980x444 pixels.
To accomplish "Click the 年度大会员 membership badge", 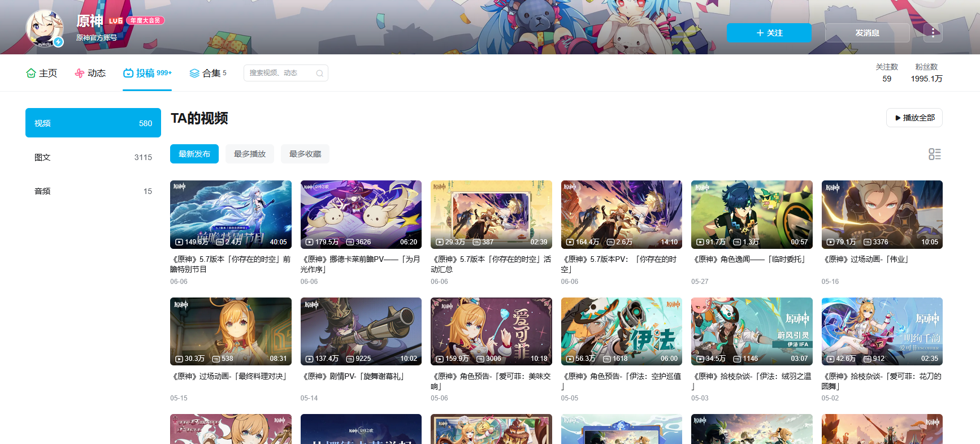I will point(145,20).
